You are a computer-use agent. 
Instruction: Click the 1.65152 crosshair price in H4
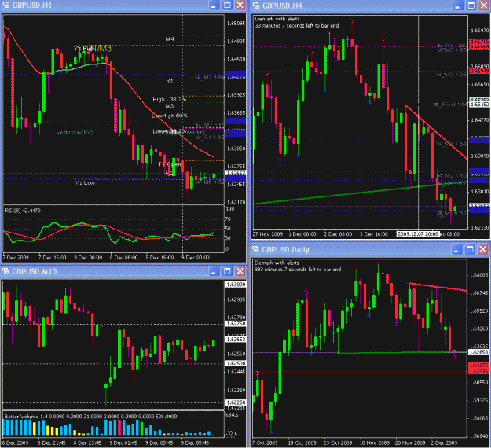click(x=479, y=105)
